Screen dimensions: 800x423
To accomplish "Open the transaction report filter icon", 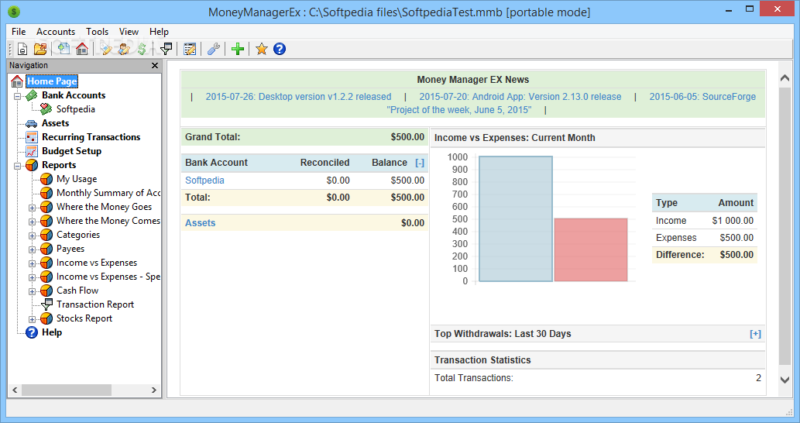I will [x=166, y=49].
